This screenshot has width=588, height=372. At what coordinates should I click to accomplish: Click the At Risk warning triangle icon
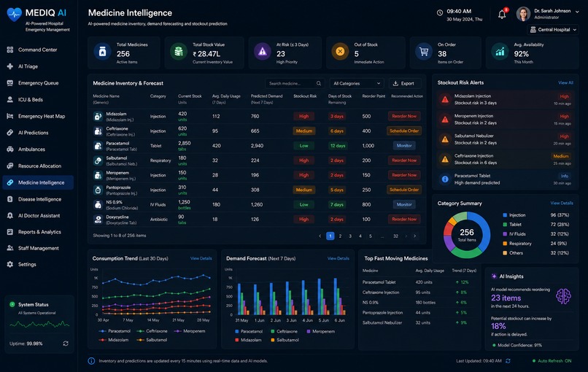point(263,52)
